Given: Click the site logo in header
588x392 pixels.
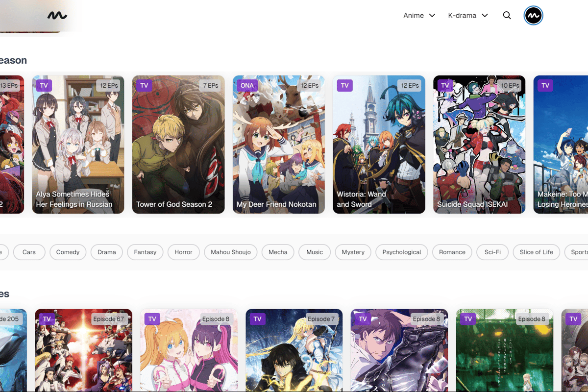Looking at the screenshot, I should tap(57, 16).
